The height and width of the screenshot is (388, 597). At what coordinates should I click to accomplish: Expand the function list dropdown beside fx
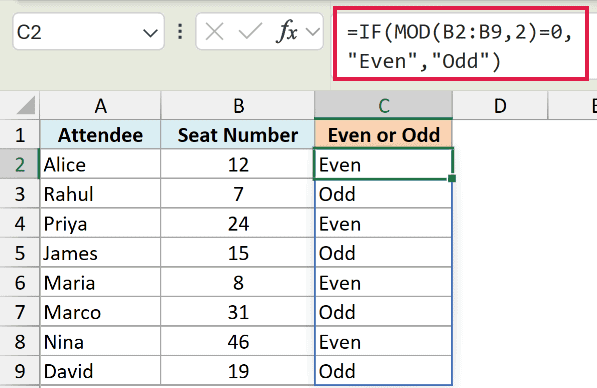pyautogui.click(x=313, y=32)
